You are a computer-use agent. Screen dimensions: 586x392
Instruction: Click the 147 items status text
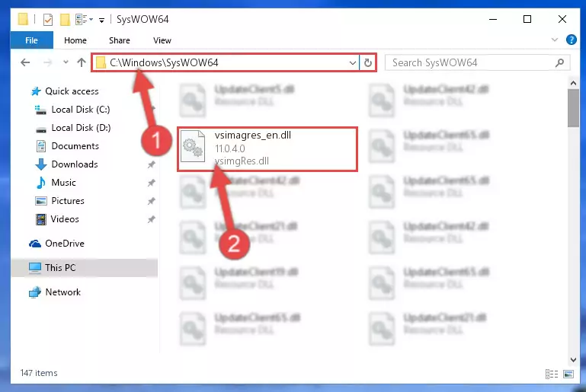click(39, 373)
